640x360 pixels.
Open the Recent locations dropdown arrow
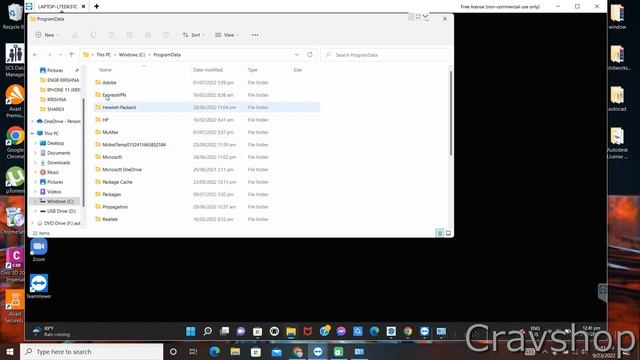pos(60,55)
